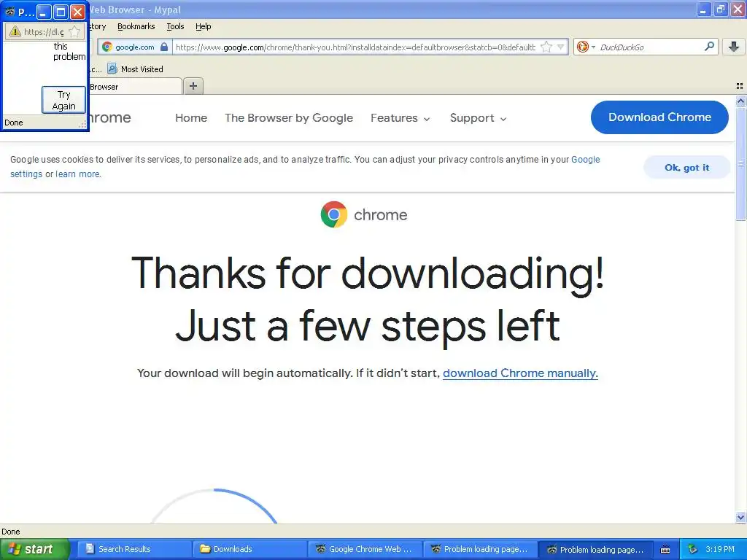The height and width of the screenshot is (560, 747).
Task: Dismiss cookie notice with Ok, got it
Action: click(x=686, y=167)
